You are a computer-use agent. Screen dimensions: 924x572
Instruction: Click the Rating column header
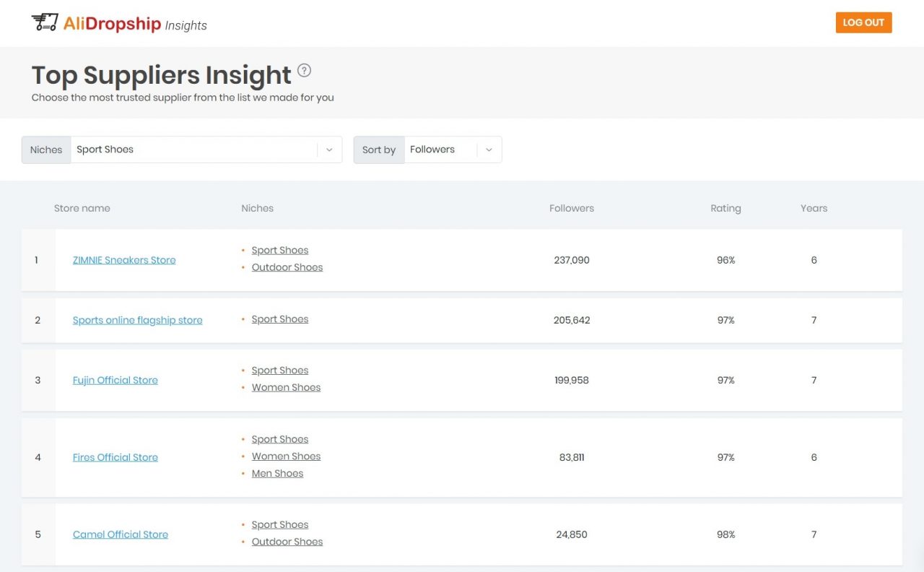[x=725, y=208]
